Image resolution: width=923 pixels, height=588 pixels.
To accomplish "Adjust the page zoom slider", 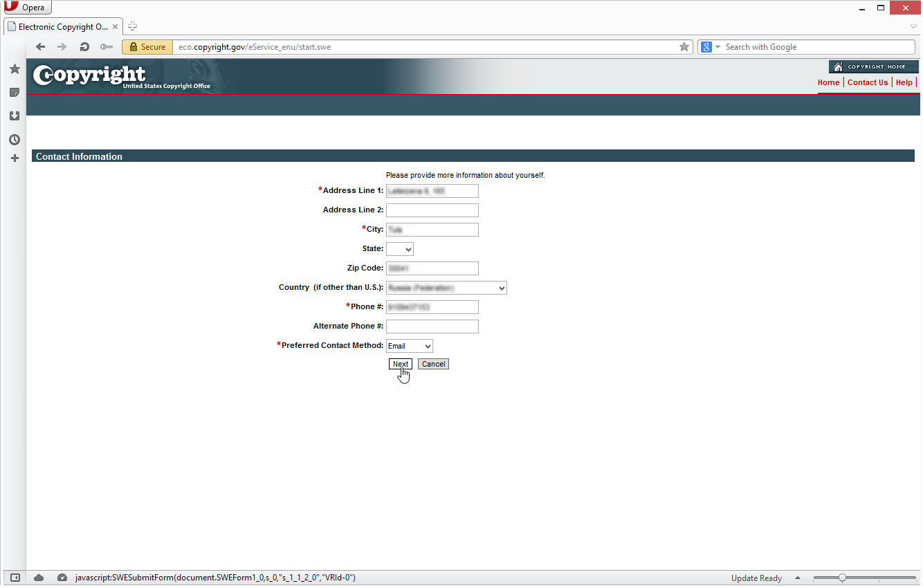I will pos(865,578).
